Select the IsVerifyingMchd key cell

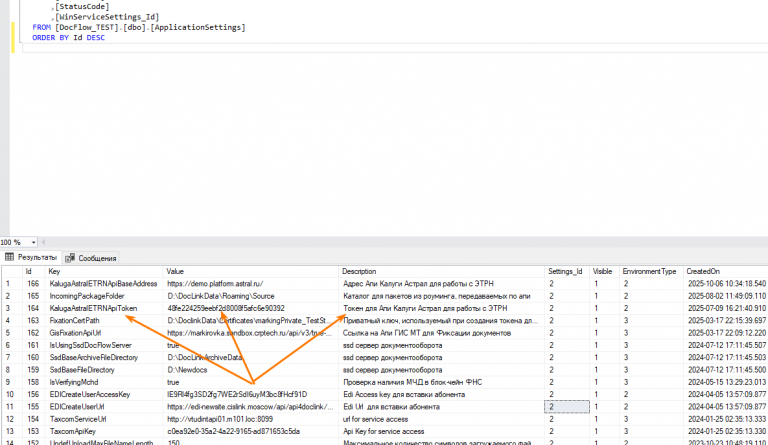point(104,382)
